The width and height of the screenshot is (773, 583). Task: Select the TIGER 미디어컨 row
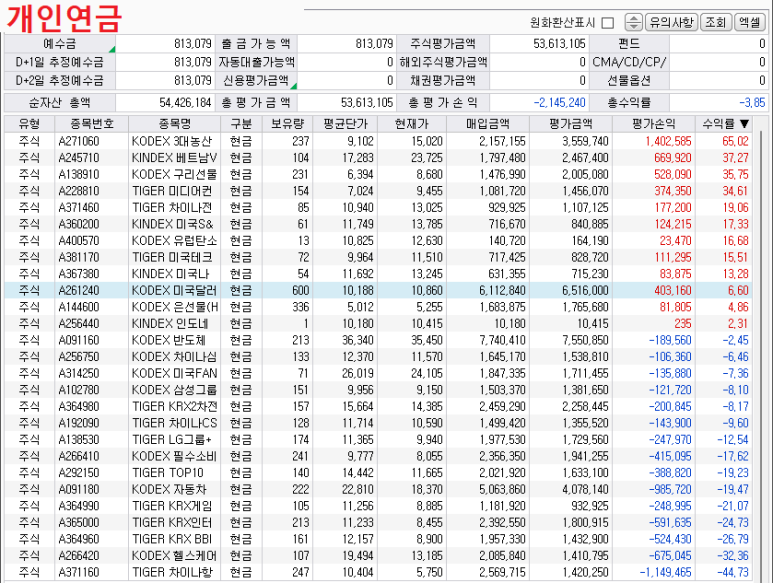pos(378,191)
